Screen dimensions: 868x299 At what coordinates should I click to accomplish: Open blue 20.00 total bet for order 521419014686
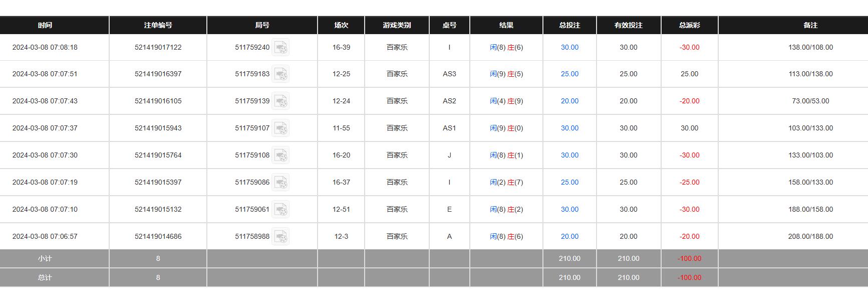(569, 237)
